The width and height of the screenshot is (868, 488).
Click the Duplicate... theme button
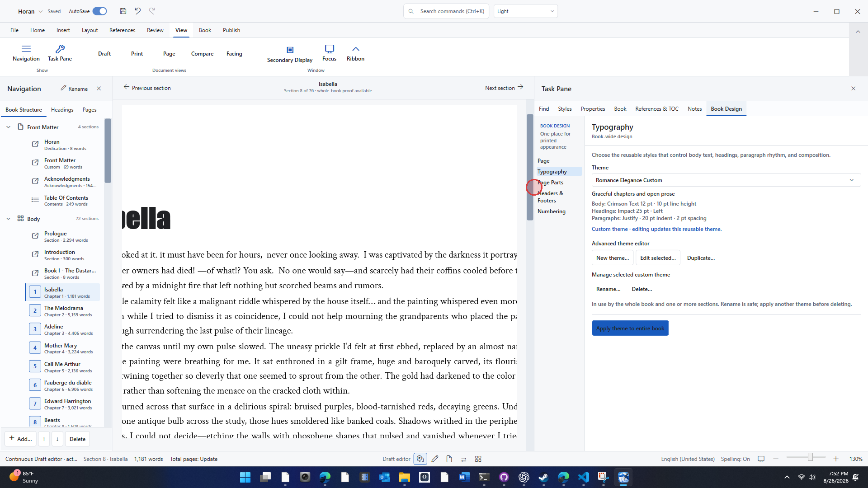click(x=701, y=258)
